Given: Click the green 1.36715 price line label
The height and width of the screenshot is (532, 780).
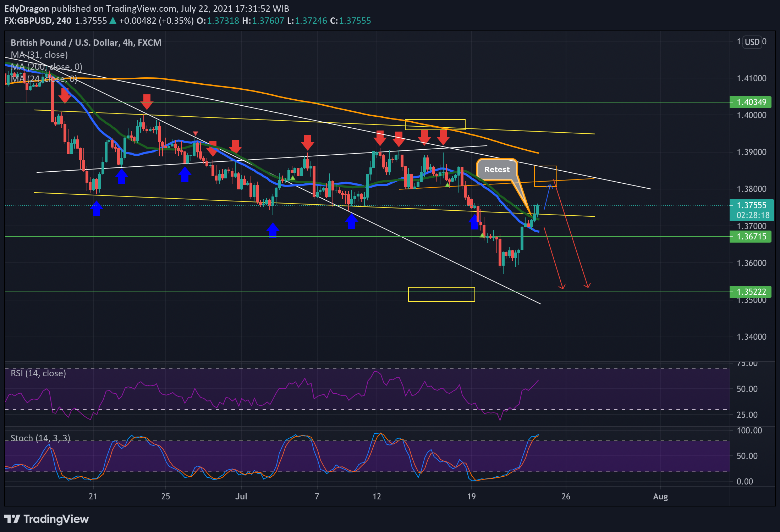Looking at the screenshot, I should [751, 237].
